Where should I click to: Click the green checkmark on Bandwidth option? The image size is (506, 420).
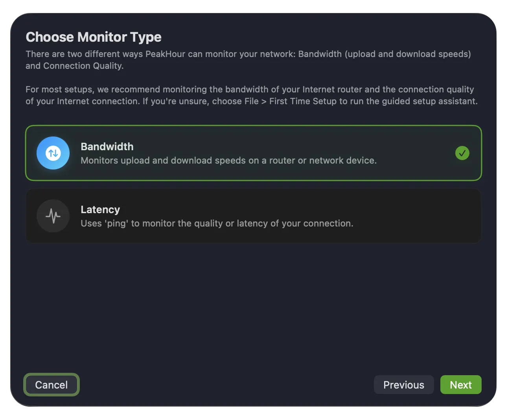click(x=462, y=153)
